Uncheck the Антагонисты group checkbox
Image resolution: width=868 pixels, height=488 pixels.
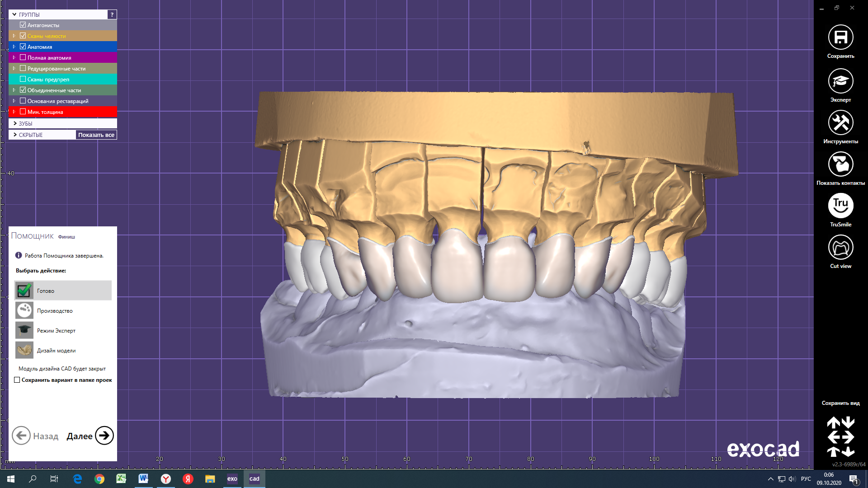pyautogui.click(x=23, y=25)
